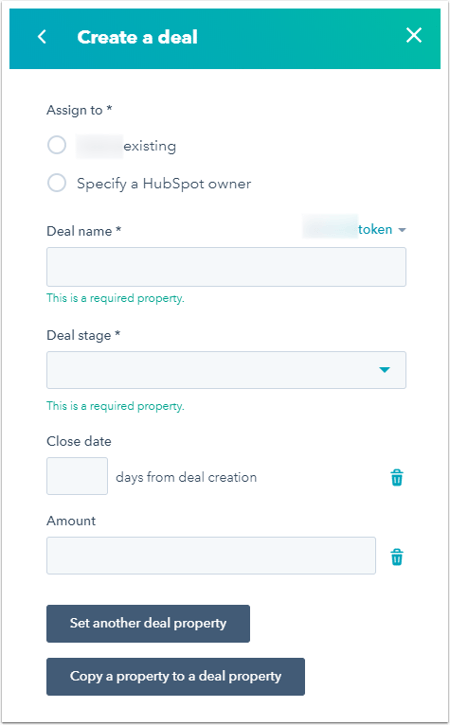Focus the Deal name text field
The width and height of the screenshot is (450, 725).
226,267
